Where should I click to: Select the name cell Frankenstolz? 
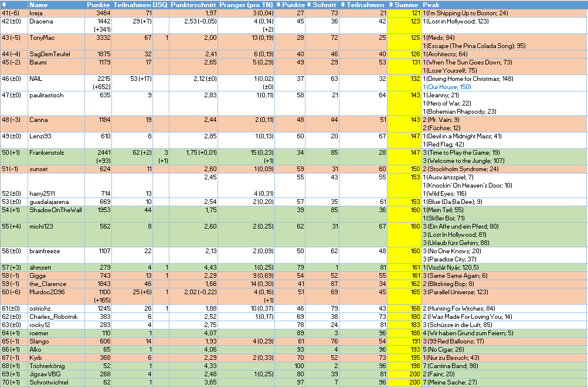[56, 156]
